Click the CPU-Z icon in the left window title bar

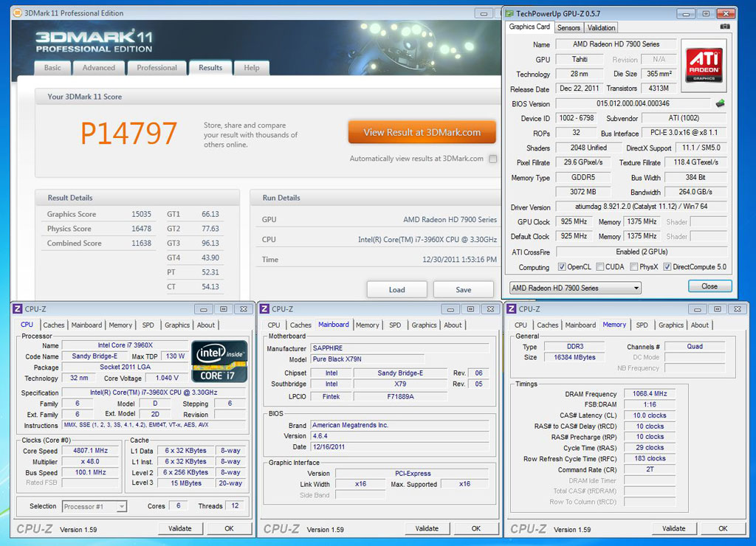[18, 309]
